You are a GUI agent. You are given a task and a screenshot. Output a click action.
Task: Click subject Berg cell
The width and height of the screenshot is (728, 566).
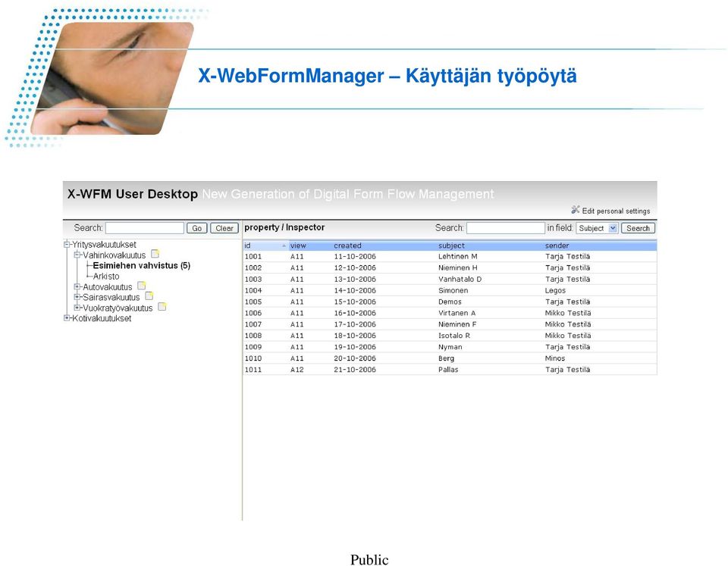pos(446,358)
